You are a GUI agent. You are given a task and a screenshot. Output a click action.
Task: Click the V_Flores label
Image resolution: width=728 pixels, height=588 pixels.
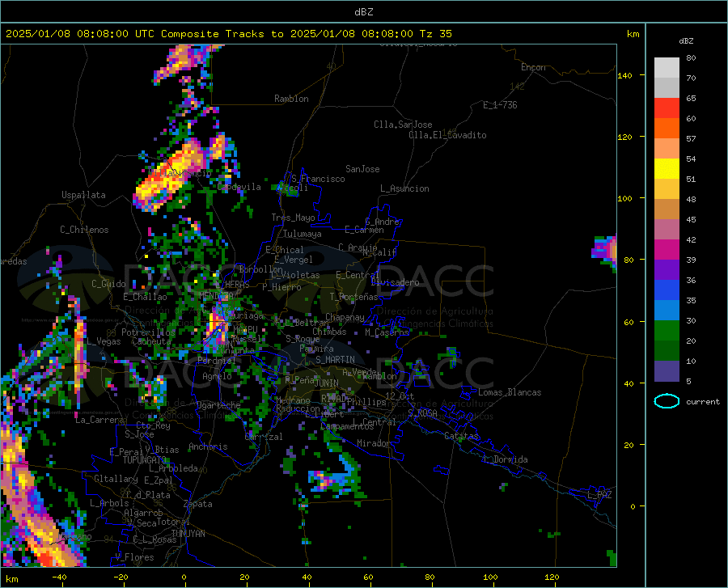(x=134, y=557)
